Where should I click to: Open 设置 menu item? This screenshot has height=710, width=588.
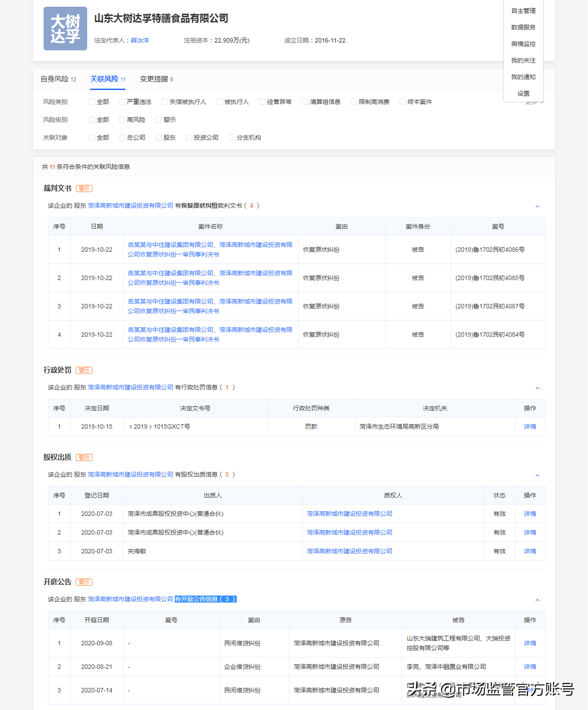[x=523, y=93]
